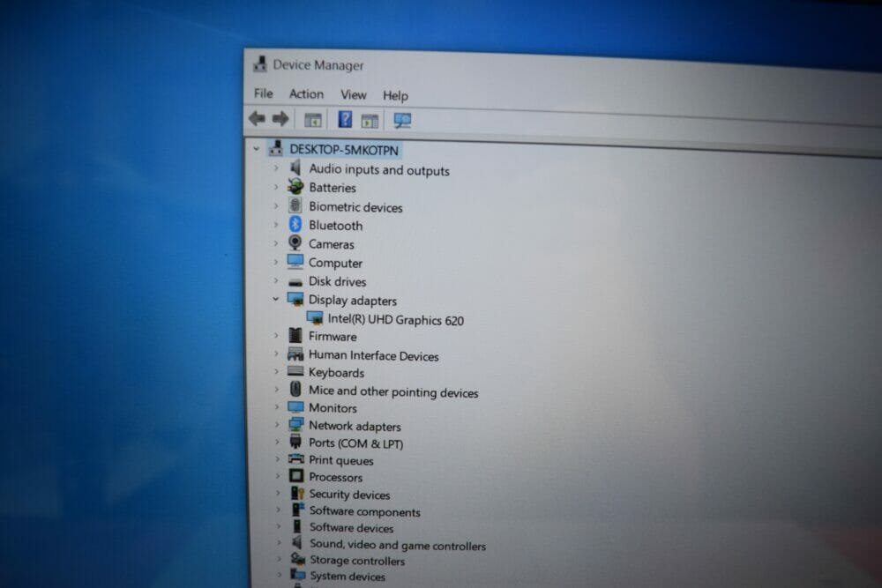Click the Keyboards category icon
This screenshot has height=588, width=882.
pos(295,371)
